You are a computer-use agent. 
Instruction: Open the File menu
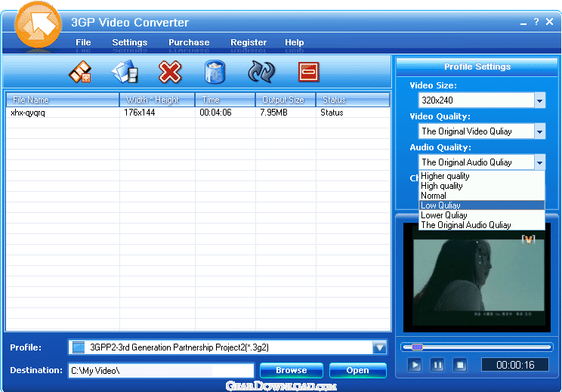pos(83,42)
